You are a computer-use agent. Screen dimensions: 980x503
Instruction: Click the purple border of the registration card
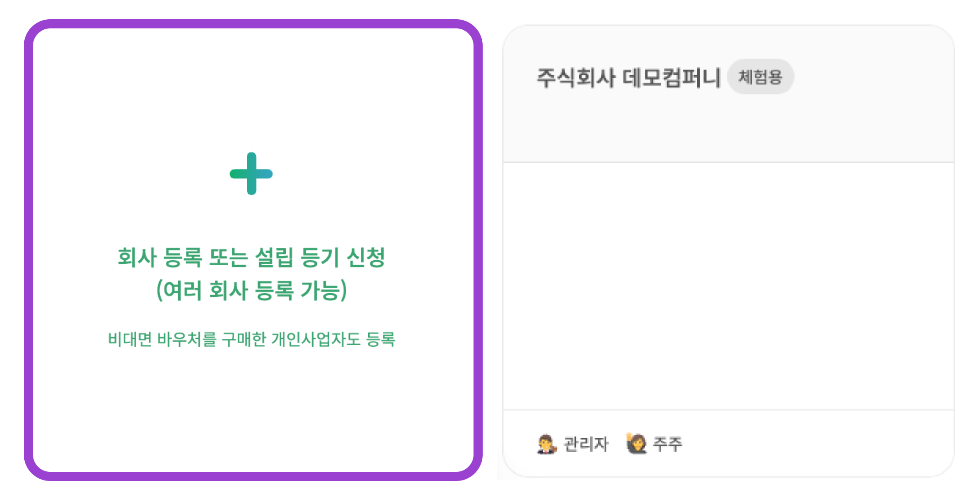28,250
